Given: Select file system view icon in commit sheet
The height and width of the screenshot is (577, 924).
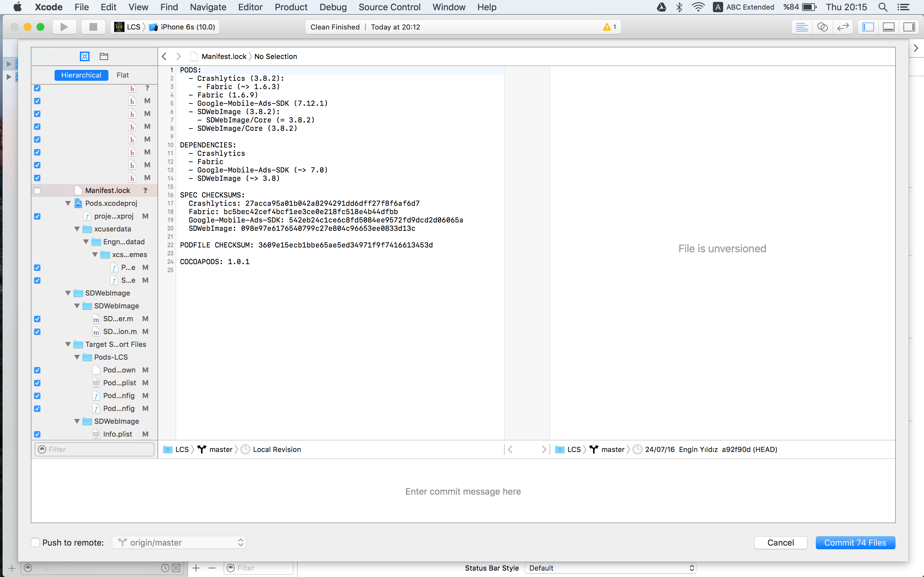Looking at the screenshot, I should coord(104,56).
